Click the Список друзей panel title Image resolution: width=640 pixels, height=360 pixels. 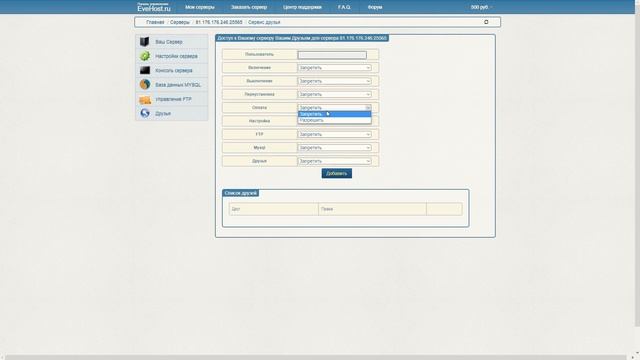pyautogui.click(x=240, y=193)
